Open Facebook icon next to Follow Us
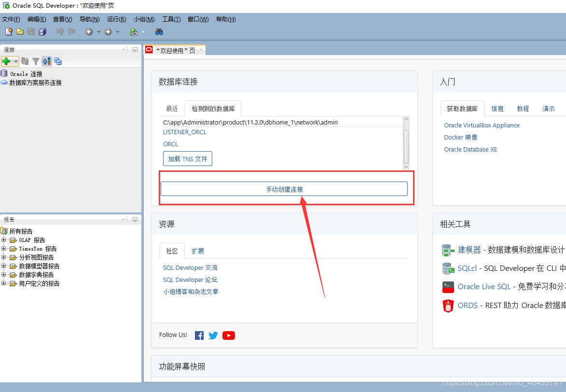 (199, 336)
